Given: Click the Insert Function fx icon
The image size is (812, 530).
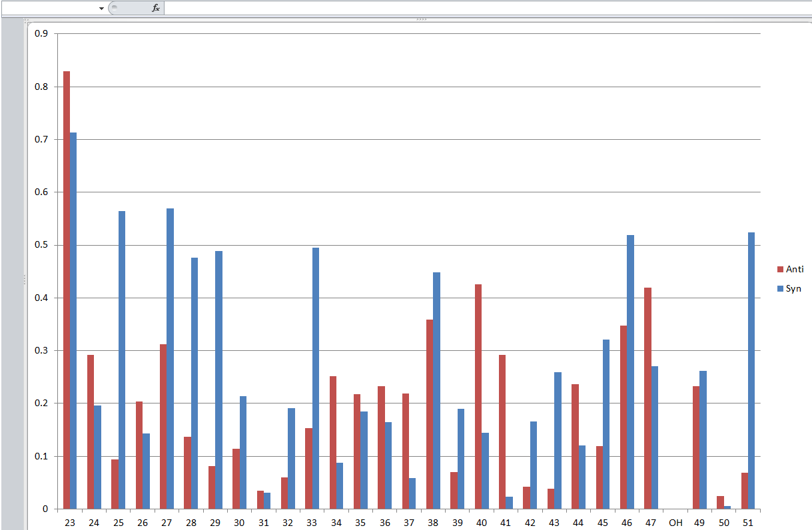Looking at the screenshot, I should [x=156, y=8].
